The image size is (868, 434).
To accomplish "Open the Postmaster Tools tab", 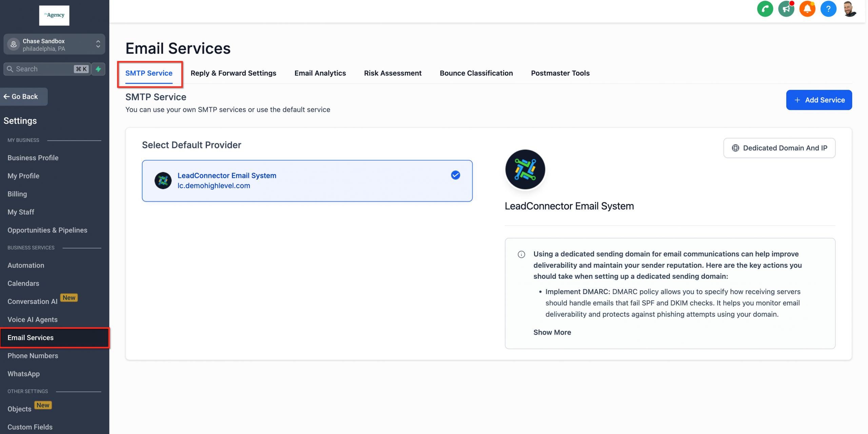I will (x=560, y=73).
